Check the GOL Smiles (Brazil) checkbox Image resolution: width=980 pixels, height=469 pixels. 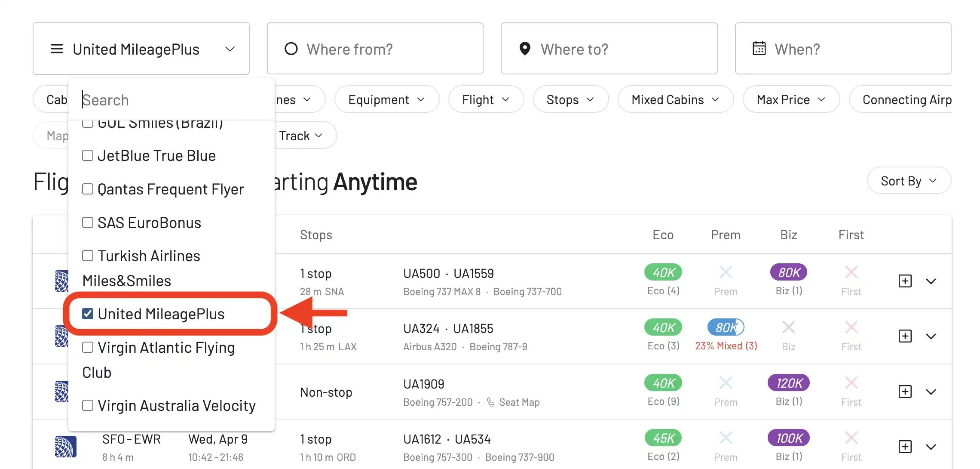click(x=88, y=124)
